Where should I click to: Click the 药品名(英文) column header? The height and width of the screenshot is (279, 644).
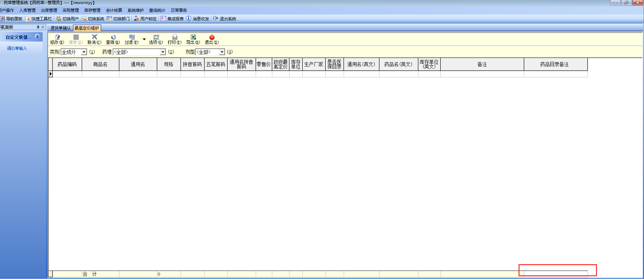point(398,64)
